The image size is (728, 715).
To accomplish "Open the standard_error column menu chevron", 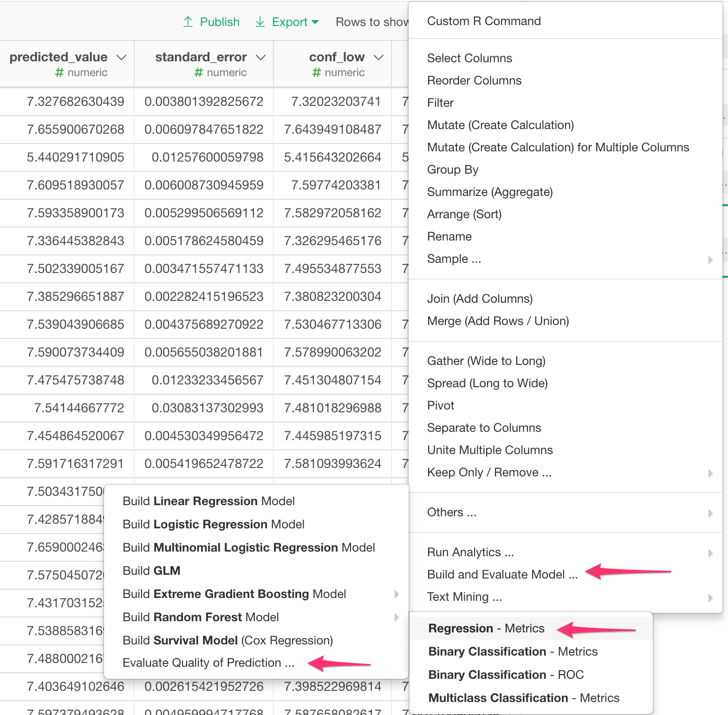I will pyautogui.click(x=261, y=57).
